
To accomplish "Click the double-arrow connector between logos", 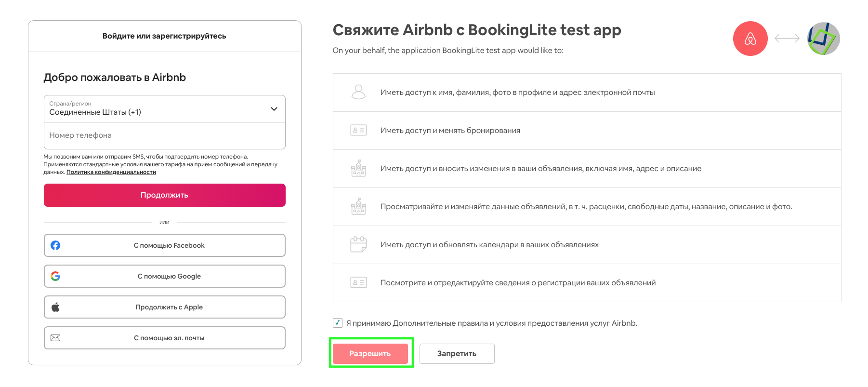I will [787, 39].
